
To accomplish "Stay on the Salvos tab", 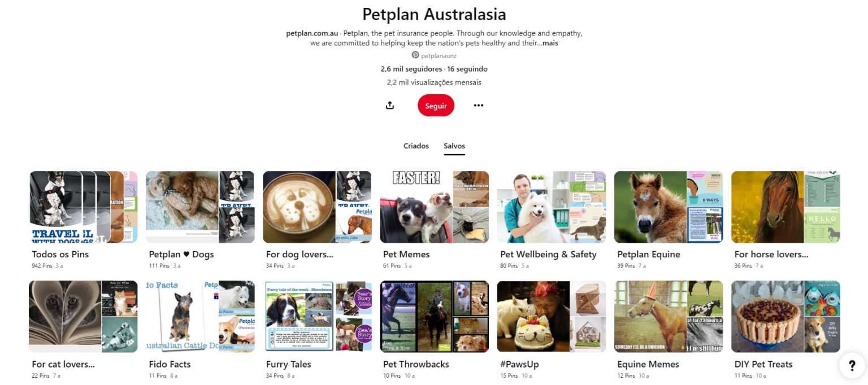I will [454, 146].
